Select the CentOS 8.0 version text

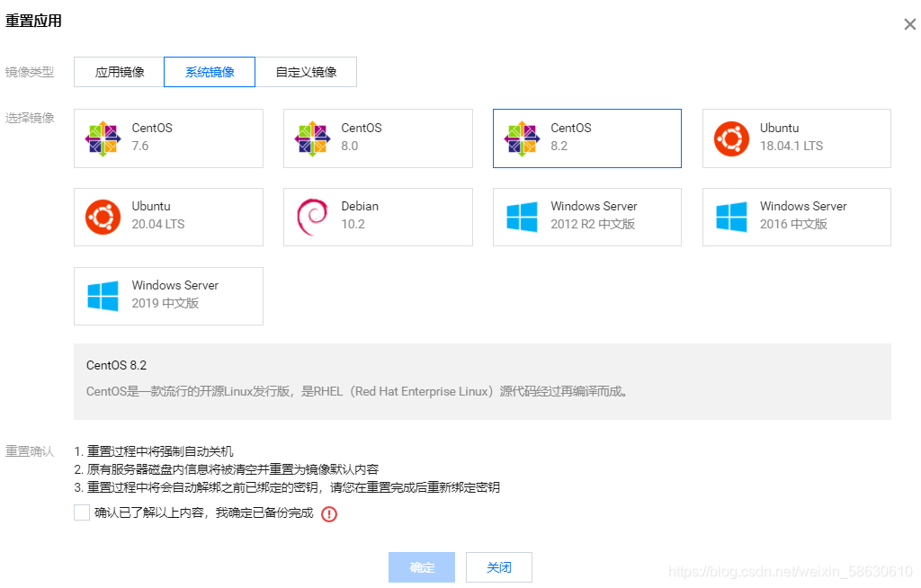click(x=350, y=146)
